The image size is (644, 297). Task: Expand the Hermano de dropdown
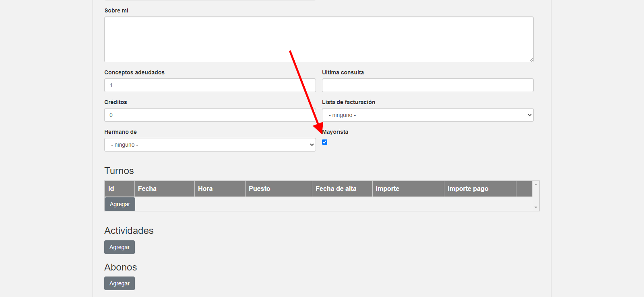pyautogui.click(x=210, y=145)
